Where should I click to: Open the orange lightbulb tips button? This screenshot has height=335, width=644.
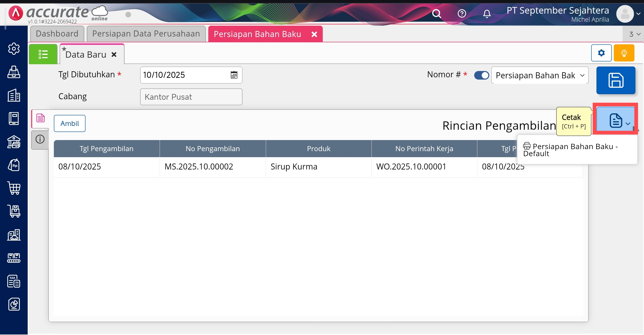(x=624, y=53)
